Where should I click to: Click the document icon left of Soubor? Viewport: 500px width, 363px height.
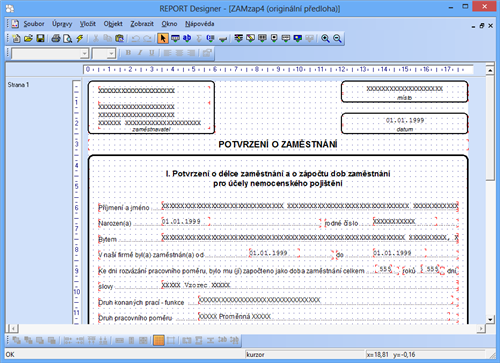click(15, 24)
